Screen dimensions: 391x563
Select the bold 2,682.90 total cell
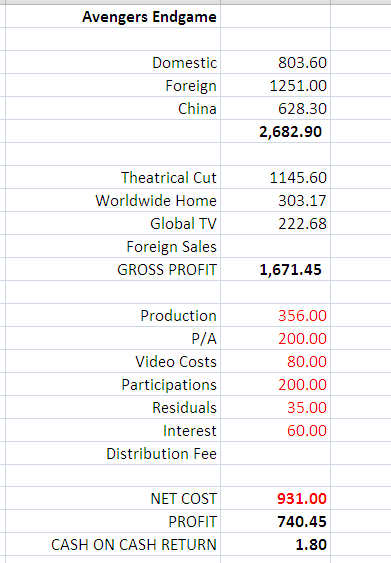275,131
